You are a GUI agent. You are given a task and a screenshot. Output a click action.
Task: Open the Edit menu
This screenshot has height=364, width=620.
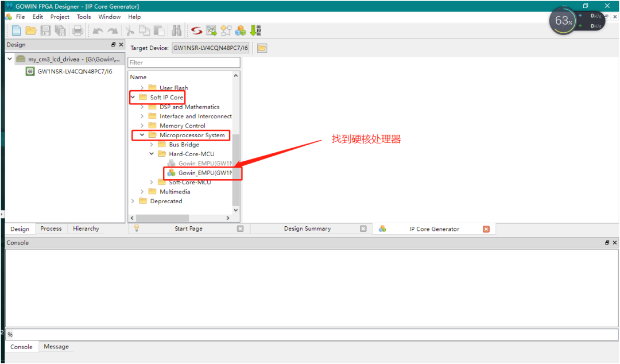coord(37,17)
